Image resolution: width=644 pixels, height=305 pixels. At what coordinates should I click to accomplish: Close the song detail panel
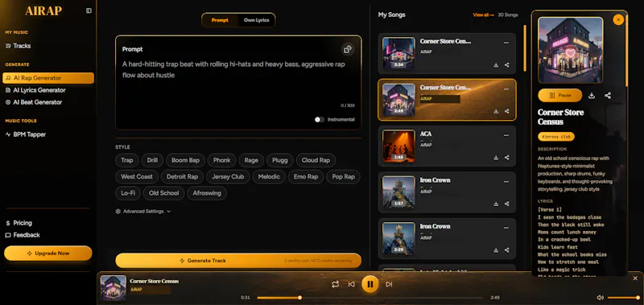pyautogui.click(x=617, y=19)
